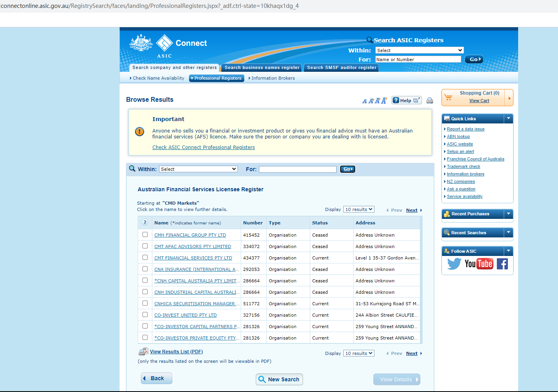Viewport: 558px width, 392px height.
Task: Start a New Search
Action: click(279, 379)
